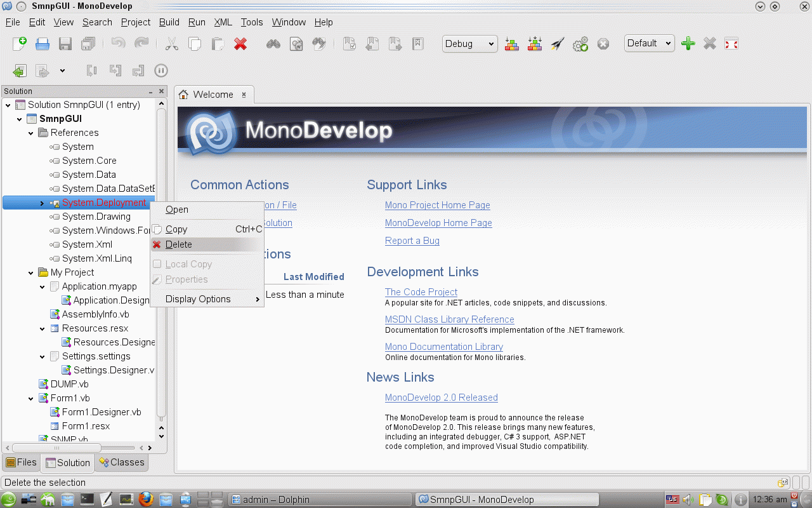Click the Find binoculars icon

coord(273,44)
